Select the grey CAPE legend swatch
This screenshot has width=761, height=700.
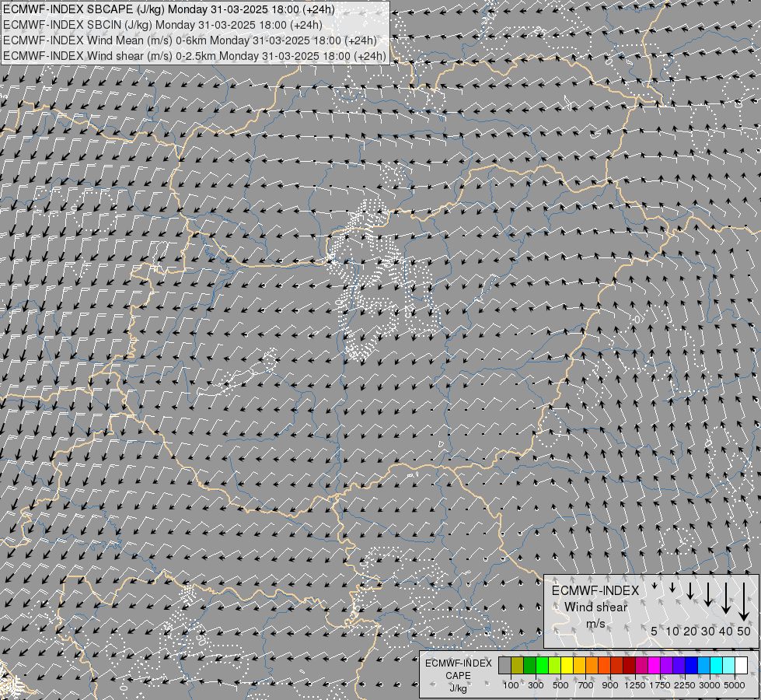504,665
